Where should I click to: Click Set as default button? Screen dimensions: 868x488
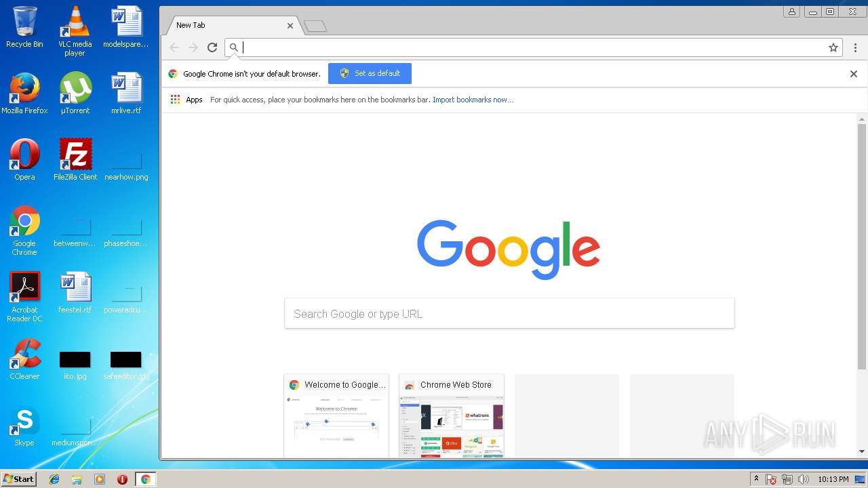click(370, 73)
